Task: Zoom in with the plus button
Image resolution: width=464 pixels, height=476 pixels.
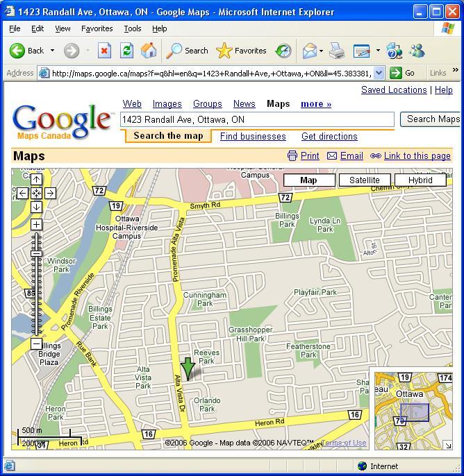Action: [x=36, y=225]
